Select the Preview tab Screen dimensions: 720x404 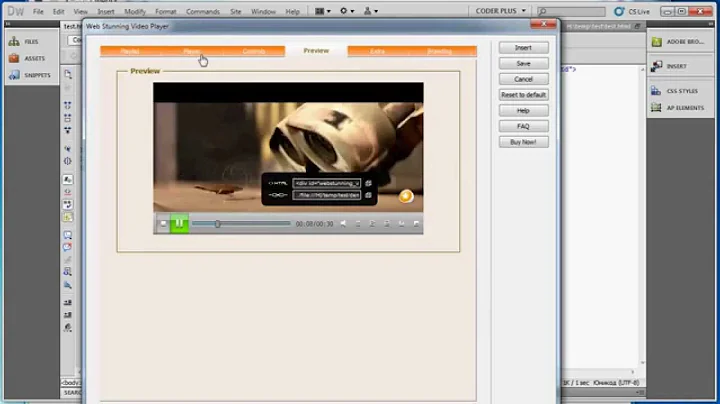(316, 50)
